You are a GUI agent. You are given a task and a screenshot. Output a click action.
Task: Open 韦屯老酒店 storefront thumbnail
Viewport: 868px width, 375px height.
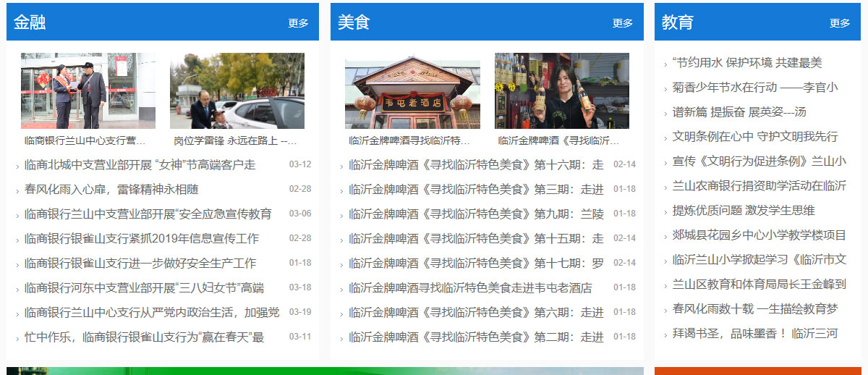tap(412, 90)
